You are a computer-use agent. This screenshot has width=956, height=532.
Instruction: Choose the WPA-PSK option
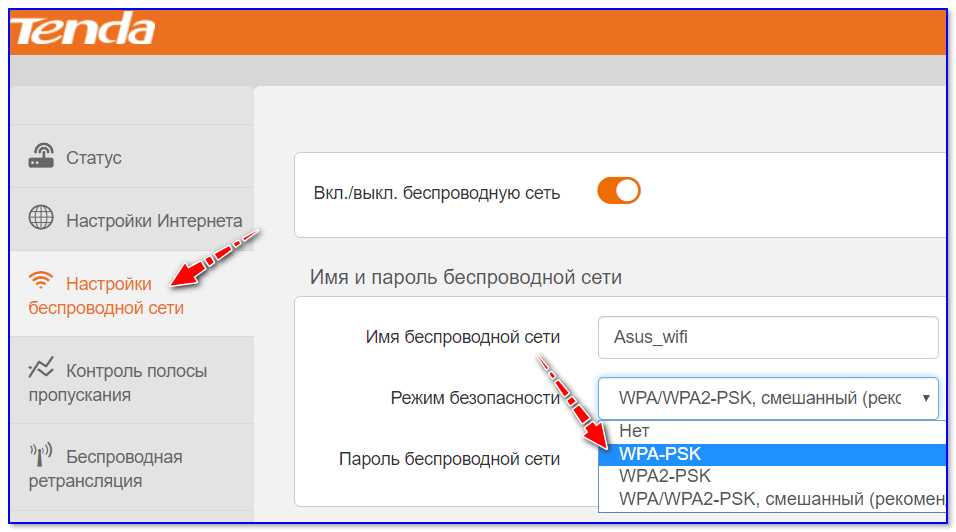[772, 454]
